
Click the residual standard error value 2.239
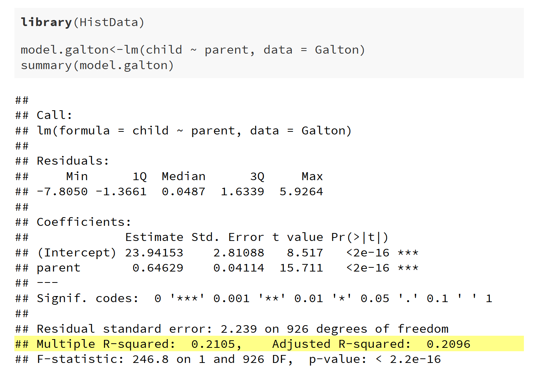239,329
